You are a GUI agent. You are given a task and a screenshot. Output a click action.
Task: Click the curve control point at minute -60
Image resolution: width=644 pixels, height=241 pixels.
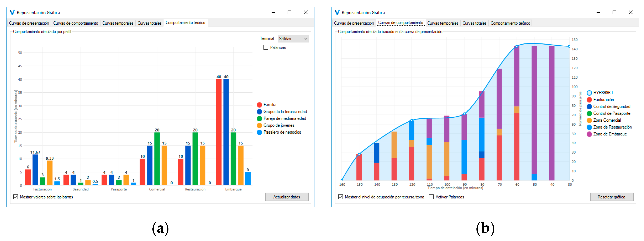pyautogui.click(x=517, y=47)
